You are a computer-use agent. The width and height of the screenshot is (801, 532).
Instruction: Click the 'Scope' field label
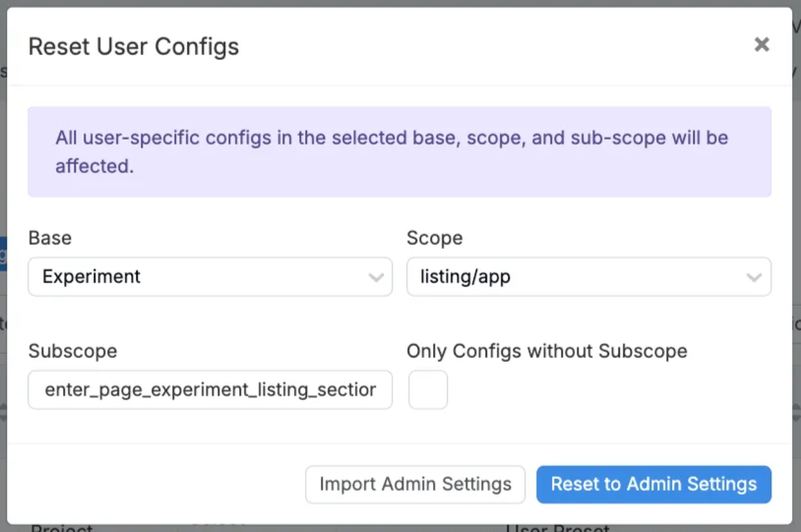pyautogui.click(x=434, y=238)
